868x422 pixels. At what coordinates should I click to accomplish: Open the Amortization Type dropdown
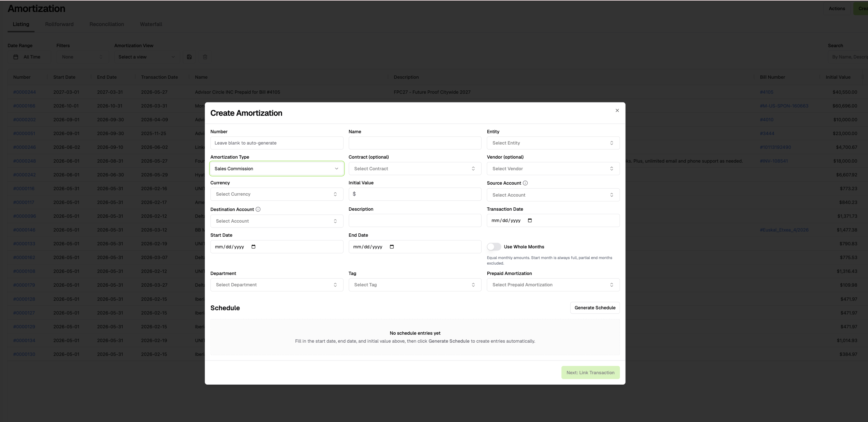point(277,169)
